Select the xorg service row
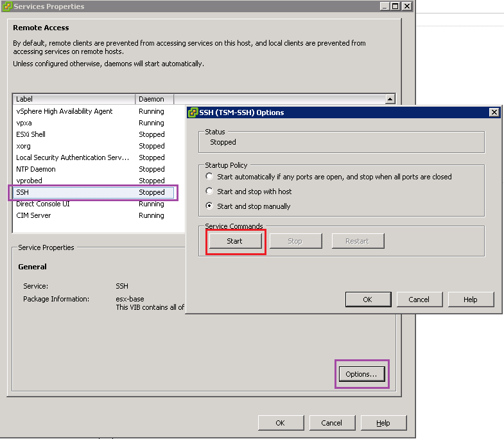 [x=93, y=146]
